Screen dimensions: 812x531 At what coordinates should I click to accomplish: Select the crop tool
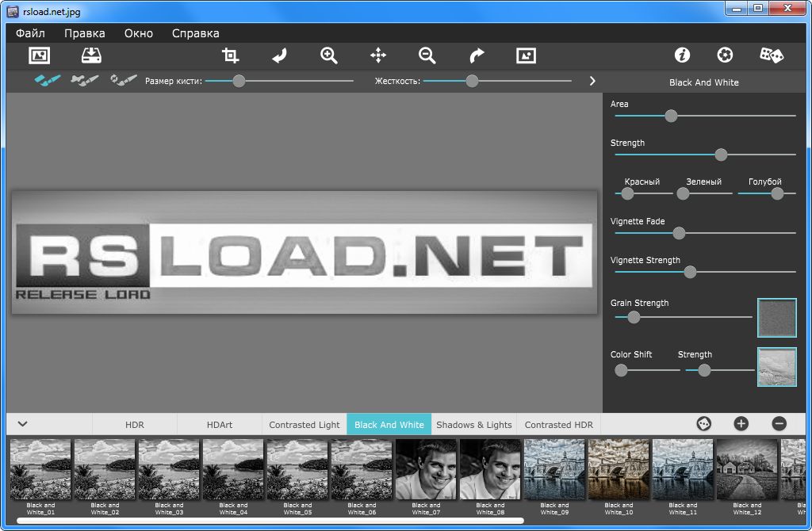pos(231,55)
